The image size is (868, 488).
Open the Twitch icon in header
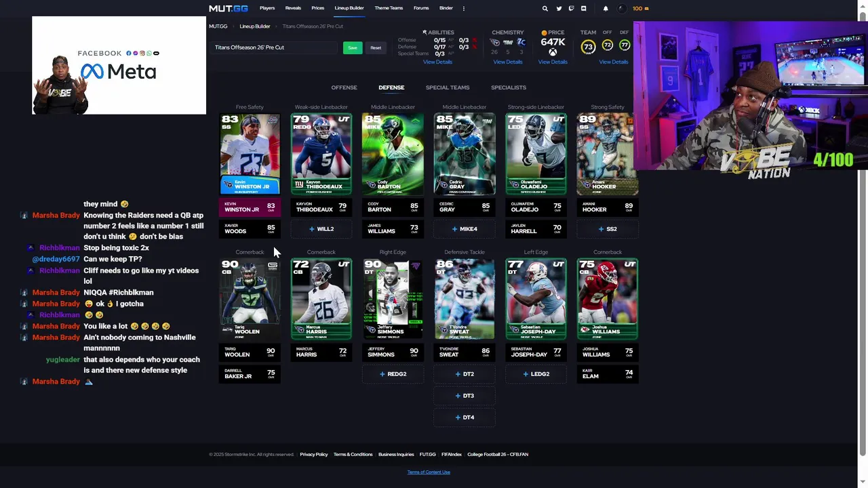click(571, 8)
